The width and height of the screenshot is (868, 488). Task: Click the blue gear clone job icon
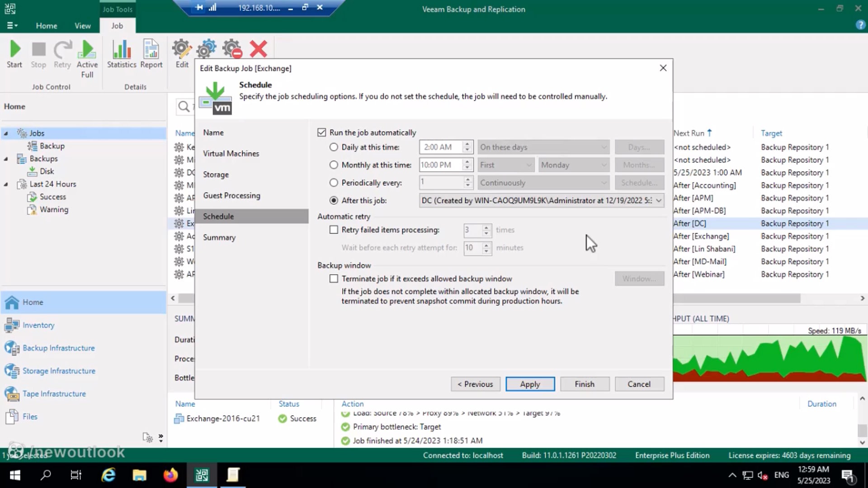tap(207, 49)
